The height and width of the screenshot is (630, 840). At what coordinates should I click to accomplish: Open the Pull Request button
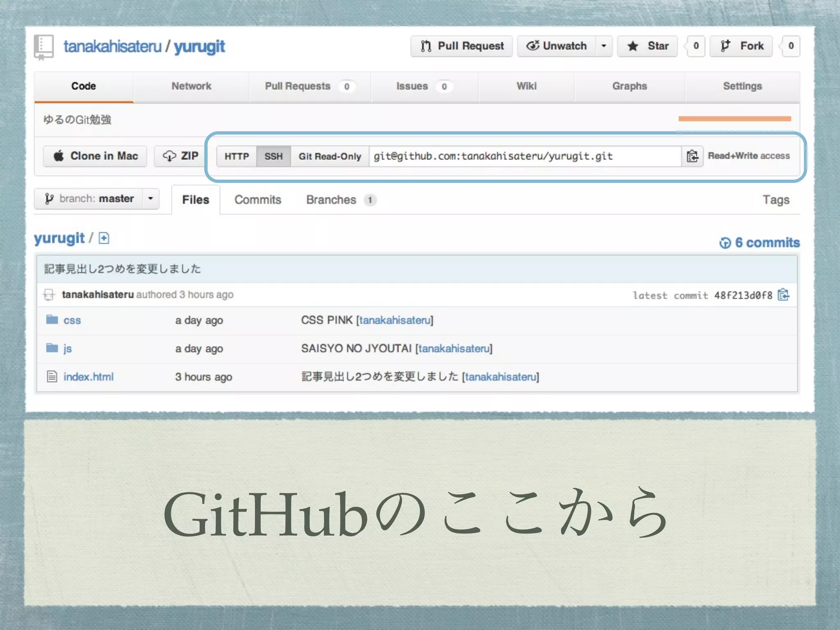click(461, 46)
